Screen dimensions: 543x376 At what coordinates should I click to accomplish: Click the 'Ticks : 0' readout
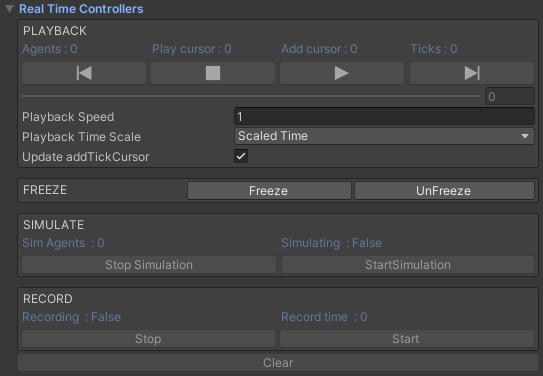(x=434, y=49)
